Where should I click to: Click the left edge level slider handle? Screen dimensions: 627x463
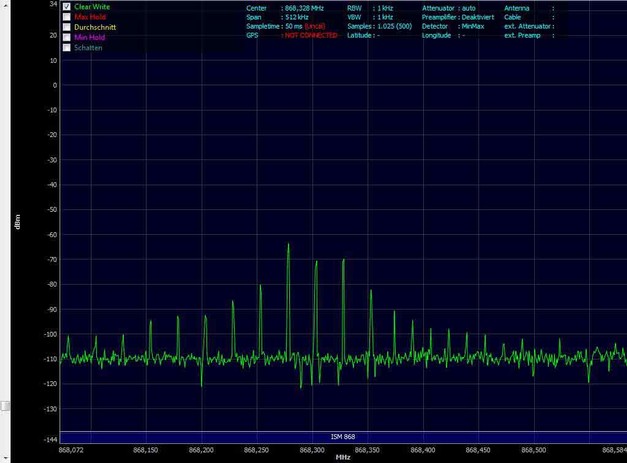(x=4, y=405)
